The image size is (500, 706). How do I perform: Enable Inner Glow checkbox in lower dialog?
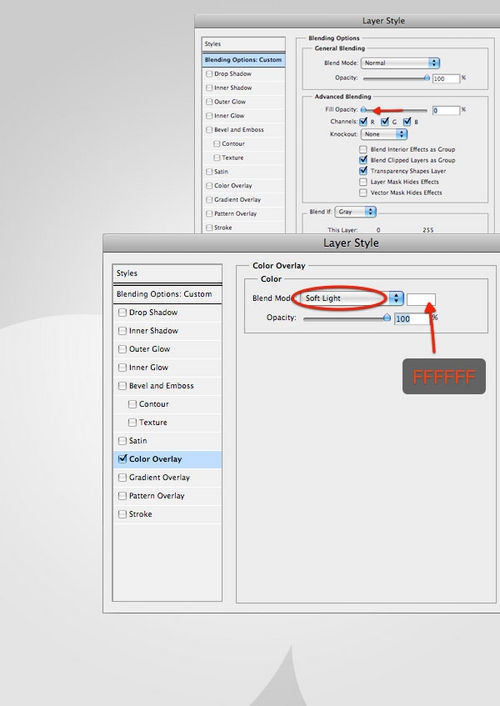coord(122,367)
